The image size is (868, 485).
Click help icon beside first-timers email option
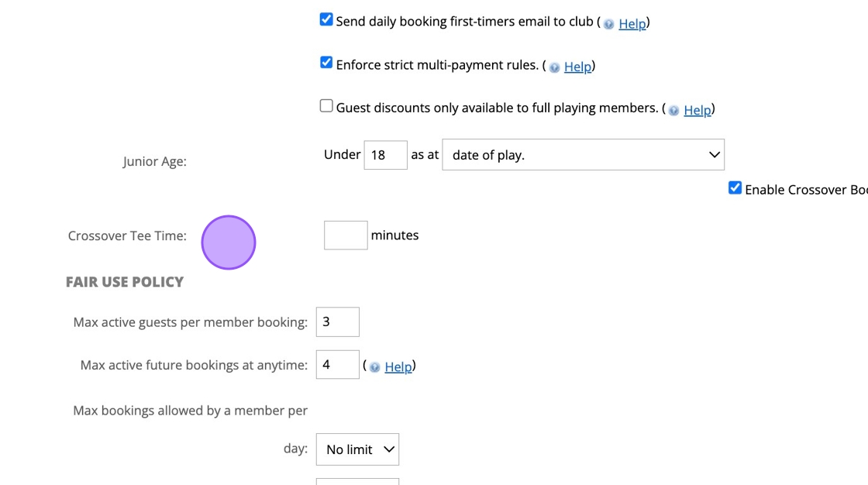608,24
